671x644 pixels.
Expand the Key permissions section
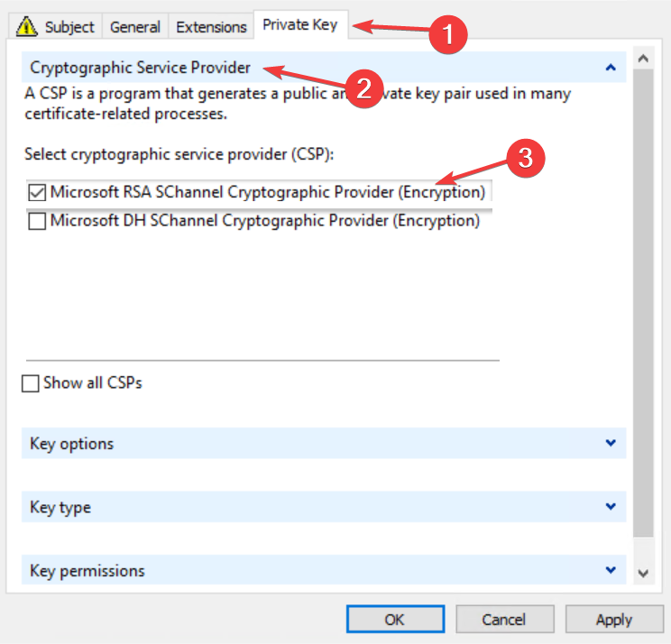611,570
